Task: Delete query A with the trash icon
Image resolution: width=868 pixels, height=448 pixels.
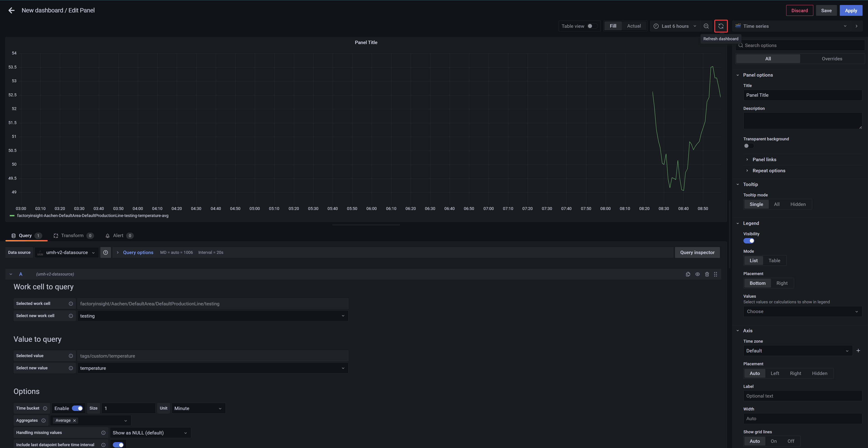Action: point(707,274)
